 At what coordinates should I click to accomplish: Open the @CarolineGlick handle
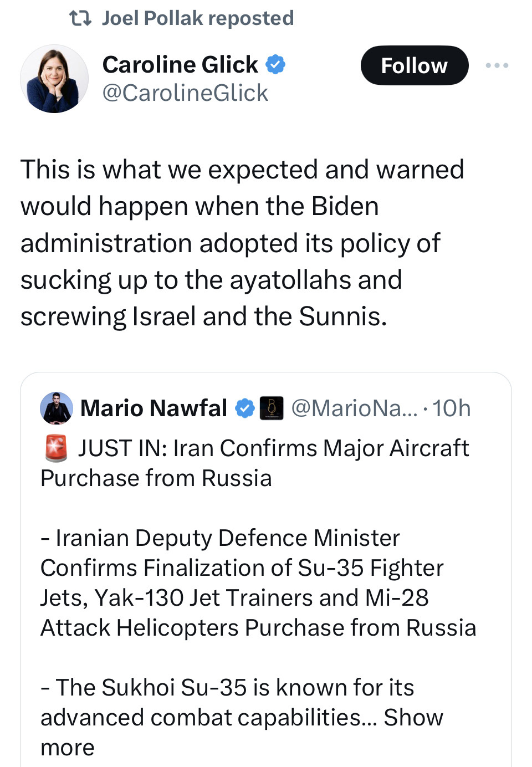[x=186, y=93]
